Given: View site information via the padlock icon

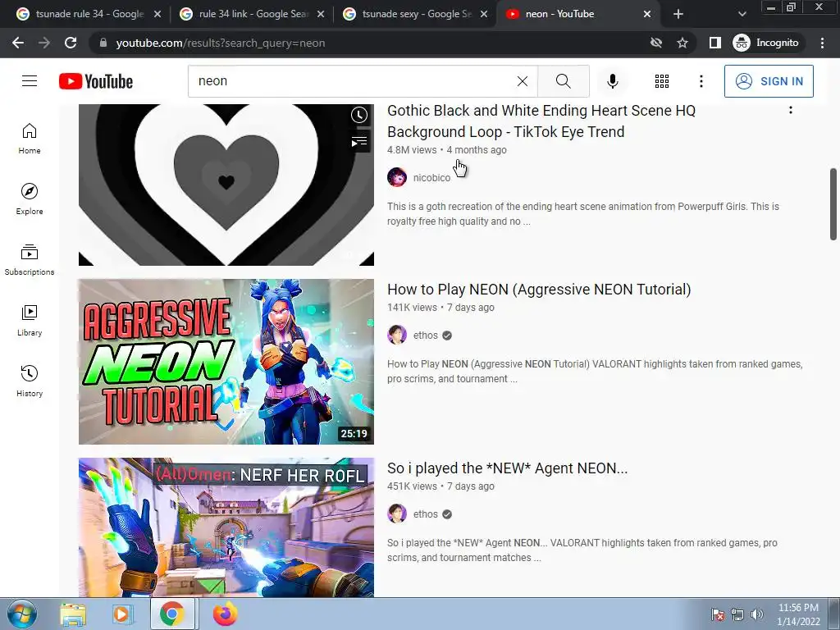Looking at the screenshot, I should [x=103, y=43].
